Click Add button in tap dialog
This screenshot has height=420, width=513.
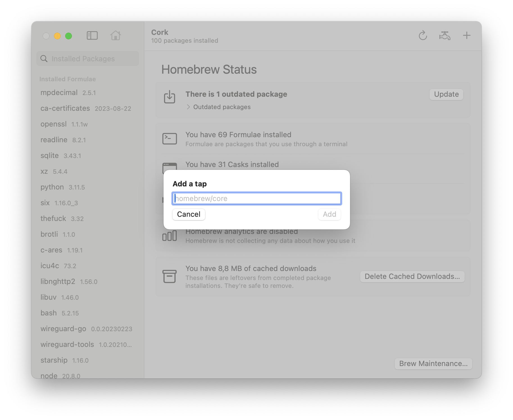click(x=330, y=214)
